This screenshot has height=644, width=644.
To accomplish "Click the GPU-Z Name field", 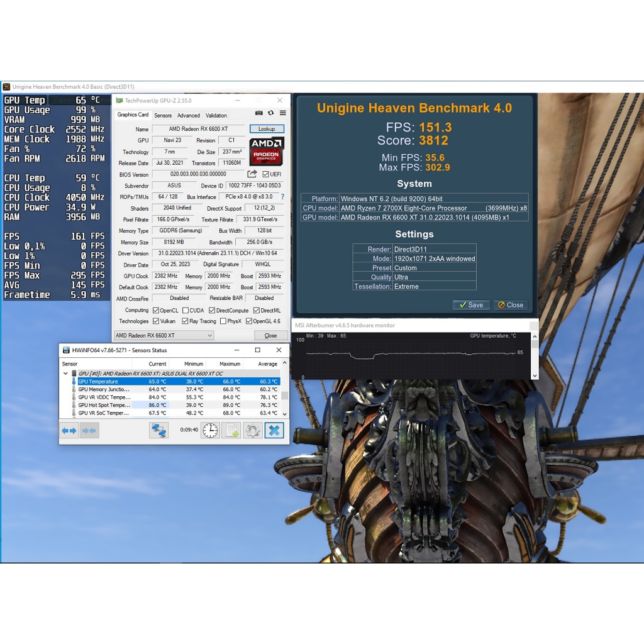I will point(198,129).
